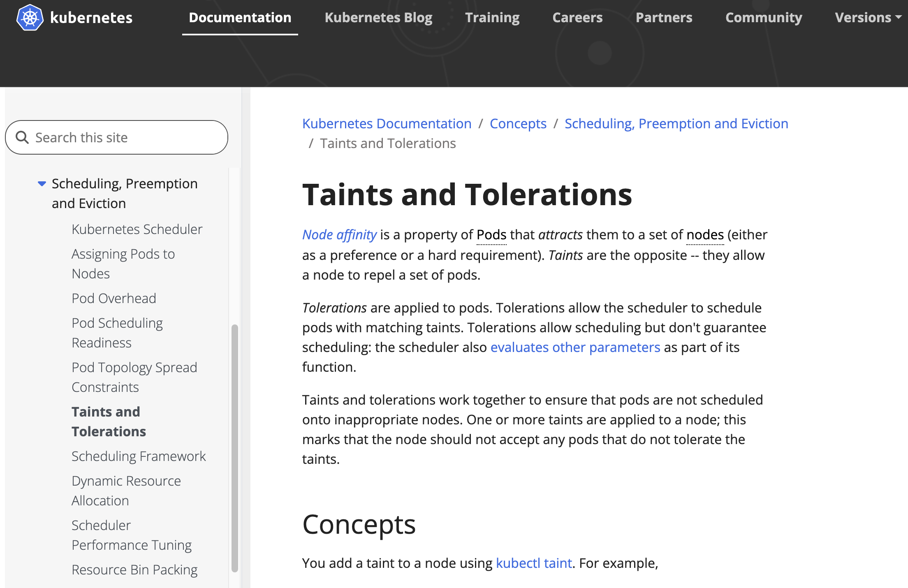908x588 pixels.
Task: Click the sidebar vertical scrollbar thumb
Action: point(235,448)
